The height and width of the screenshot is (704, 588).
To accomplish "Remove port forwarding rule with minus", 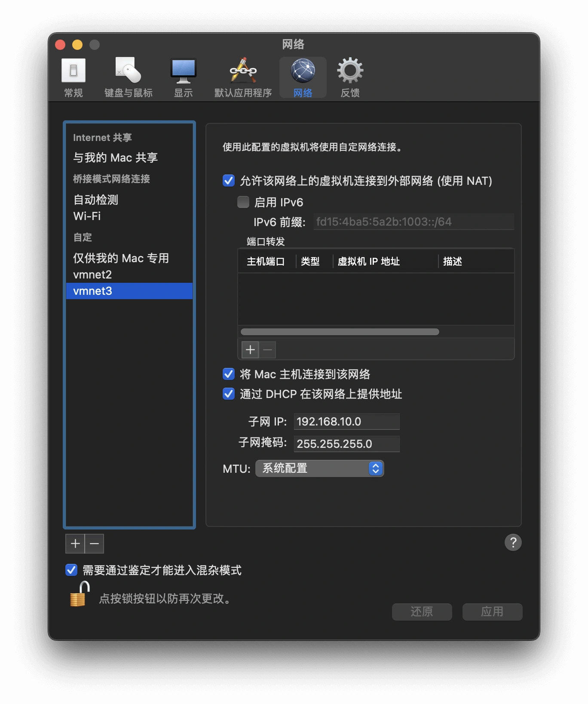I will [267, 350].
